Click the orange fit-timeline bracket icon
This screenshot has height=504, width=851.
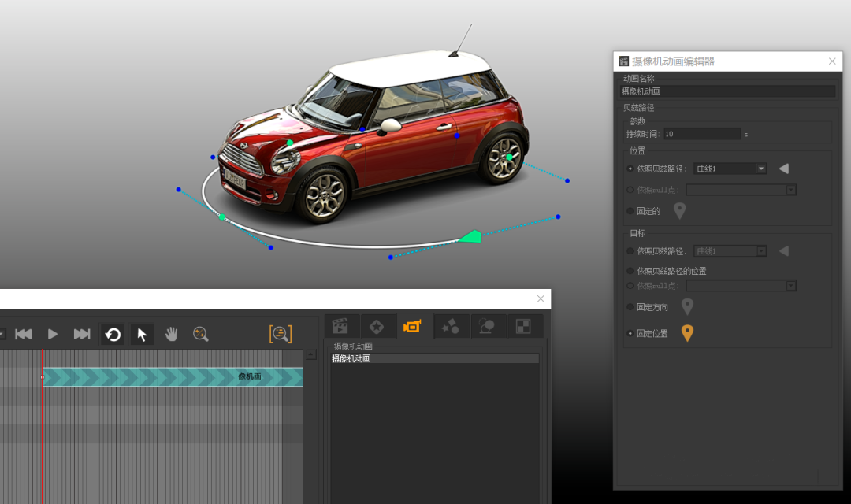(280, 334)
